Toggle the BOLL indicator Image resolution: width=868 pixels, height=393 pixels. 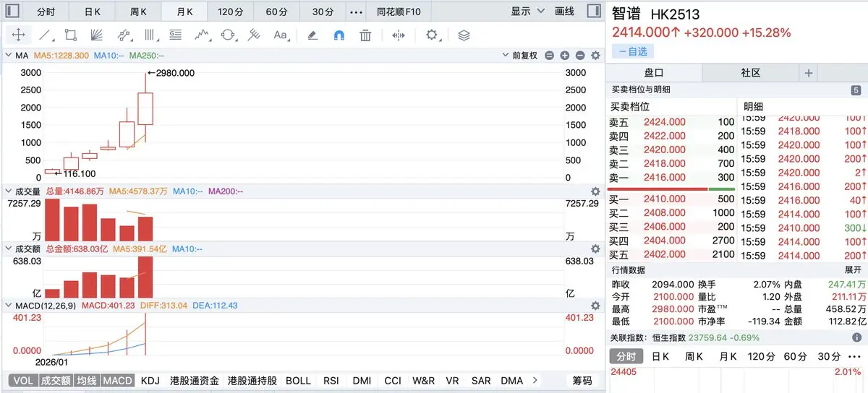coord(298,381)
